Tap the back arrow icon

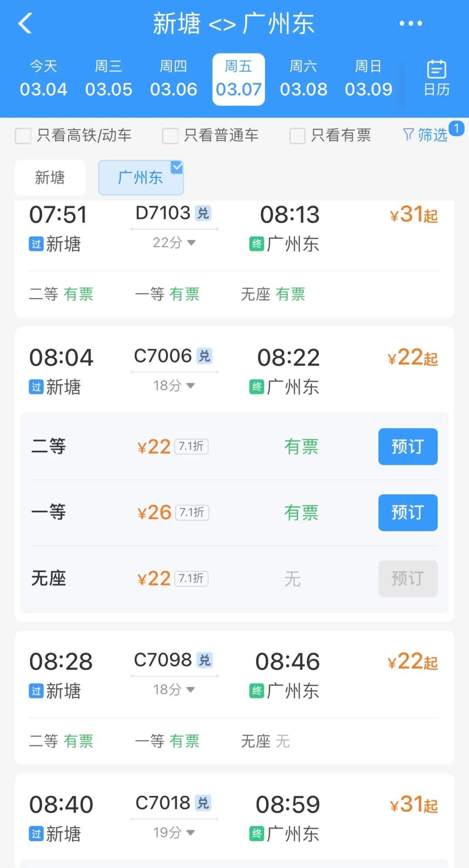(25, 23)
